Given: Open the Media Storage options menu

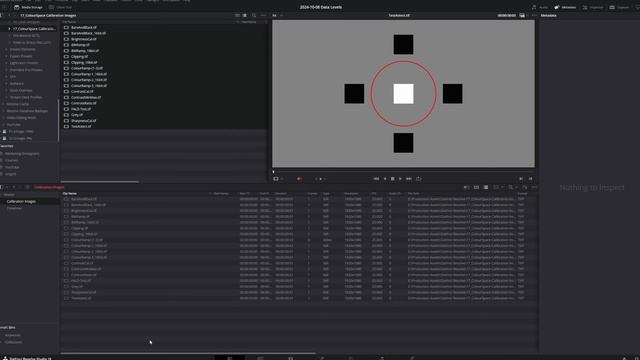Looking at the screenshot, I should [263, 16].
